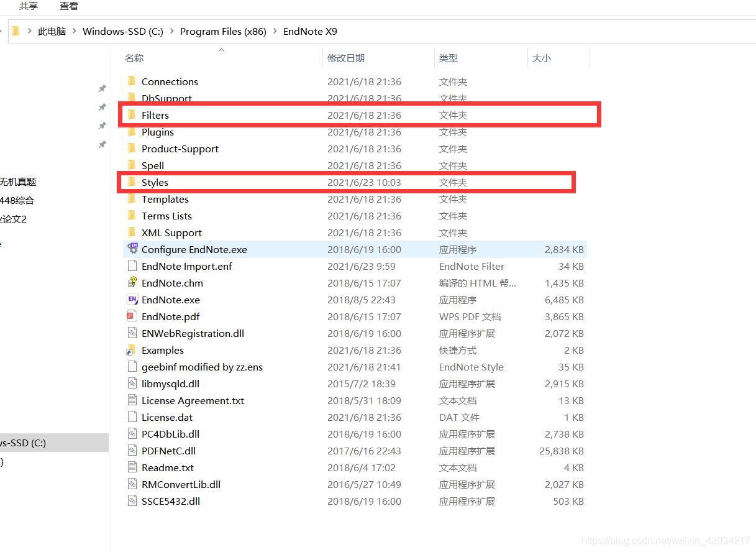Viewport: 756px width, 552px height.
Task: Click the DAT 文件 type cell
Action: [459, 417]
